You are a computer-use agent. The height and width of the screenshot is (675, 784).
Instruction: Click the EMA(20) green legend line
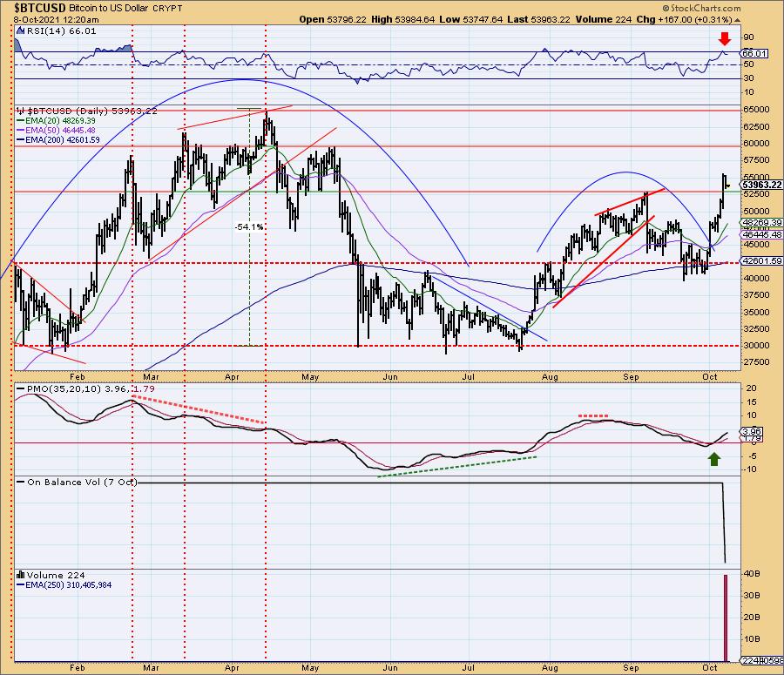(21, 121)
